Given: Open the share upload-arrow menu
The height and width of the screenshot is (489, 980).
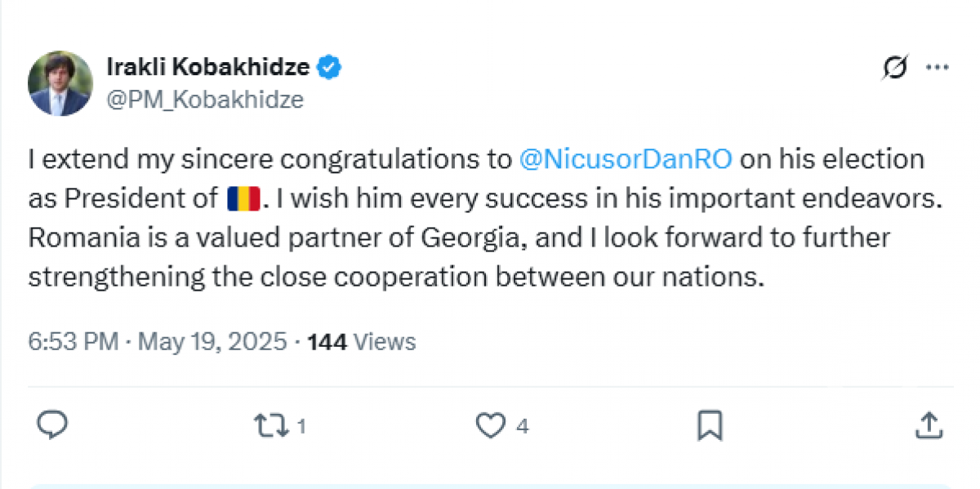Looking at the screenshot, I should (x=929, y=425).
